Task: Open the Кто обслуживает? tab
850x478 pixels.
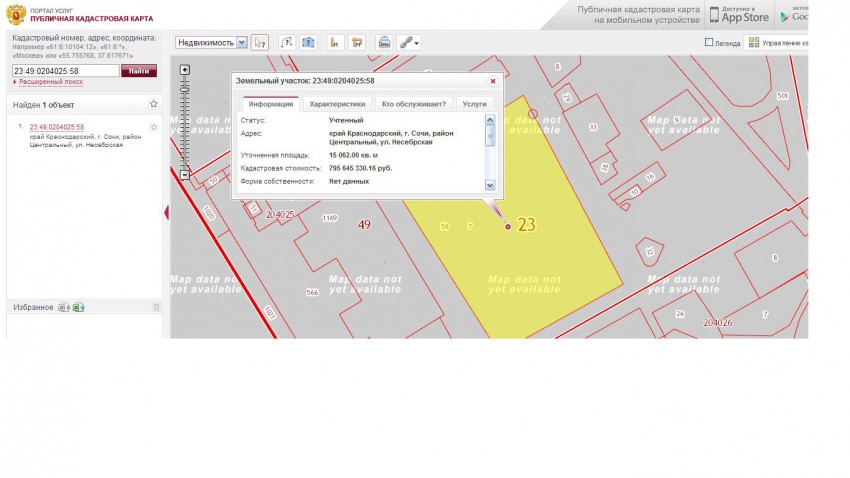Action: tap(413, 103)
